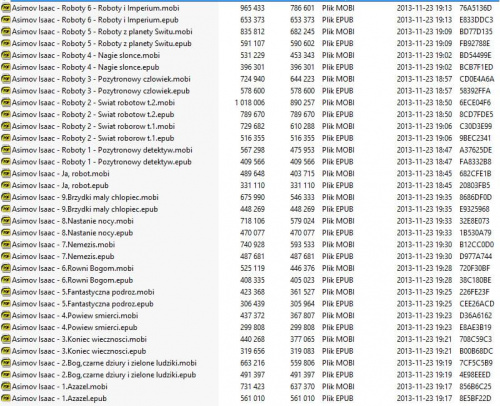Click CRC value BD77D135
Image resolution: width=500 pixels, height=406 pixels.
click(x=476, y=32)
